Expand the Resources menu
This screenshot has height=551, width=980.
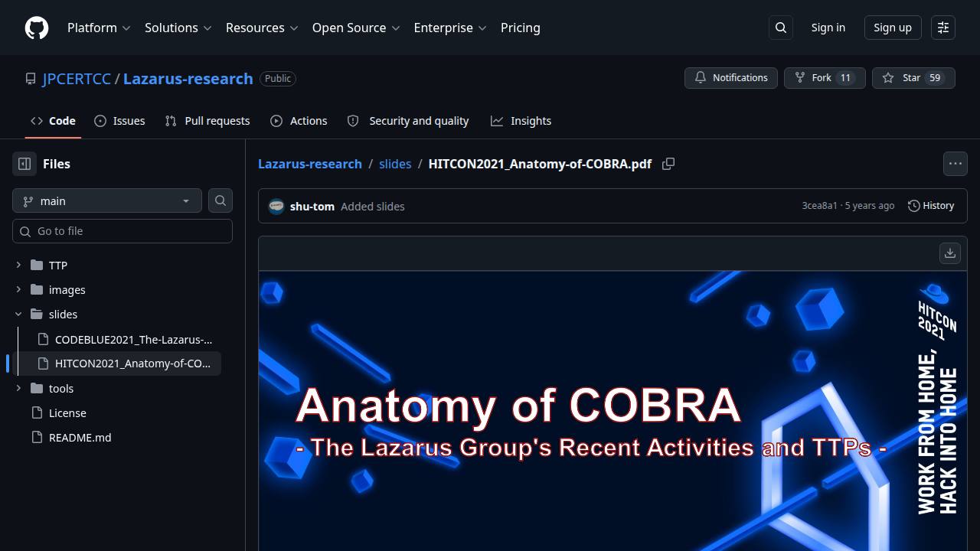[x=261, y=28]
